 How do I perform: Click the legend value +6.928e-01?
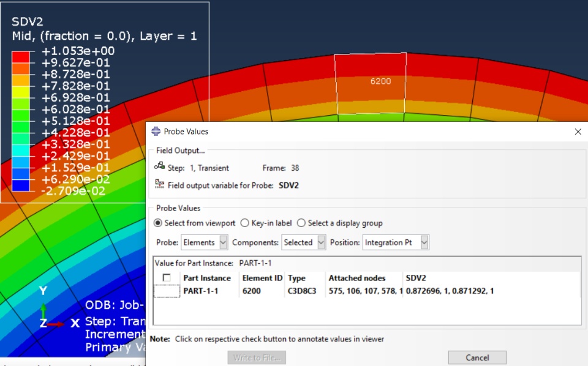[x=76, y=97]
